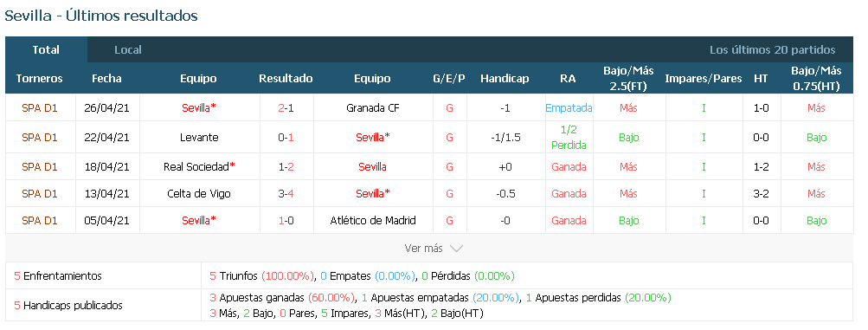Screen dimensions: 868x330
Task: Click the Bajo/Más 2.5(FT) column header
Action: click(628, 78)
